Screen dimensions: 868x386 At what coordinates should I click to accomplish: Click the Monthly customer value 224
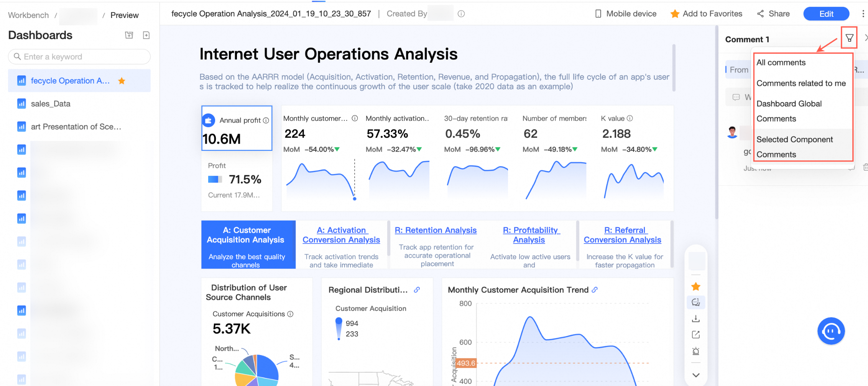295,134
